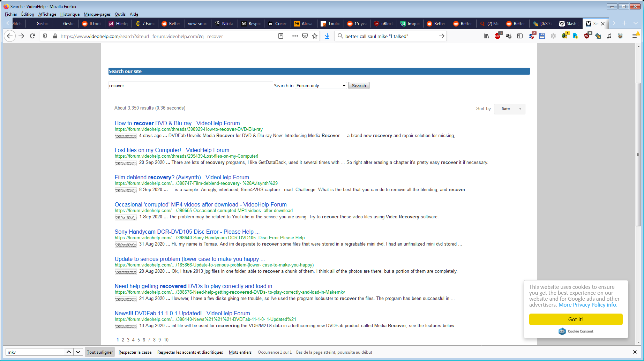Open the Affichage menu
This screenshot has height=361, width=644.
[x=47, y=14]
